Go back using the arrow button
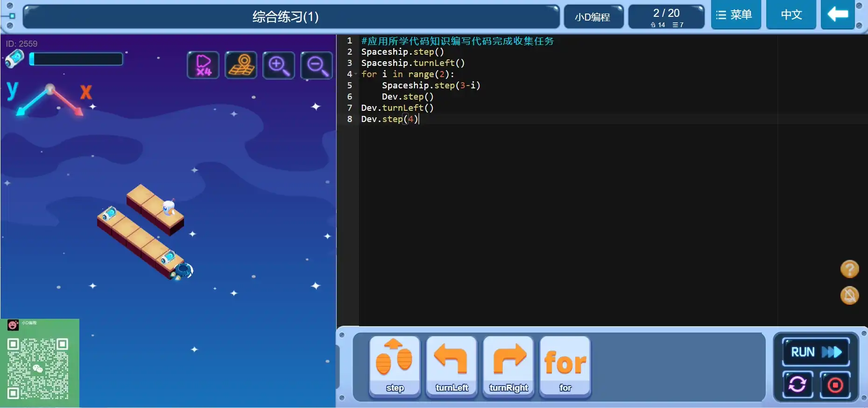 [838, 15]
